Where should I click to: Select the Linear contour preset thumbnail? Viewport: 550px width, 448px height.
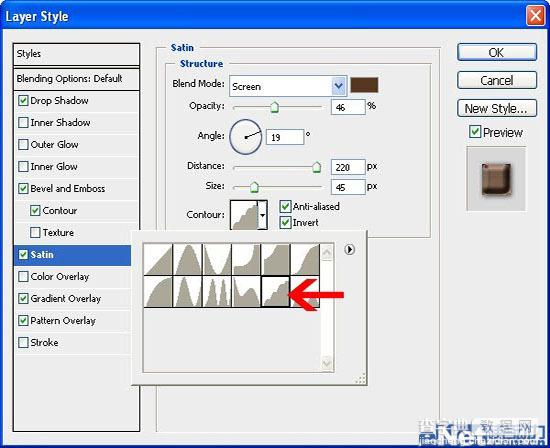coord(158,260)
